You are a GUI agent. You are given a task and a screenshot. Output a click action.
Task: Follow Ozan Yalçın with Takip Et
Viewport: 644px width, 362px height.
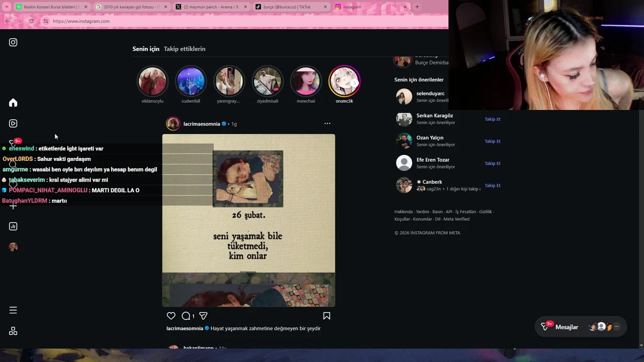(492, 141)
